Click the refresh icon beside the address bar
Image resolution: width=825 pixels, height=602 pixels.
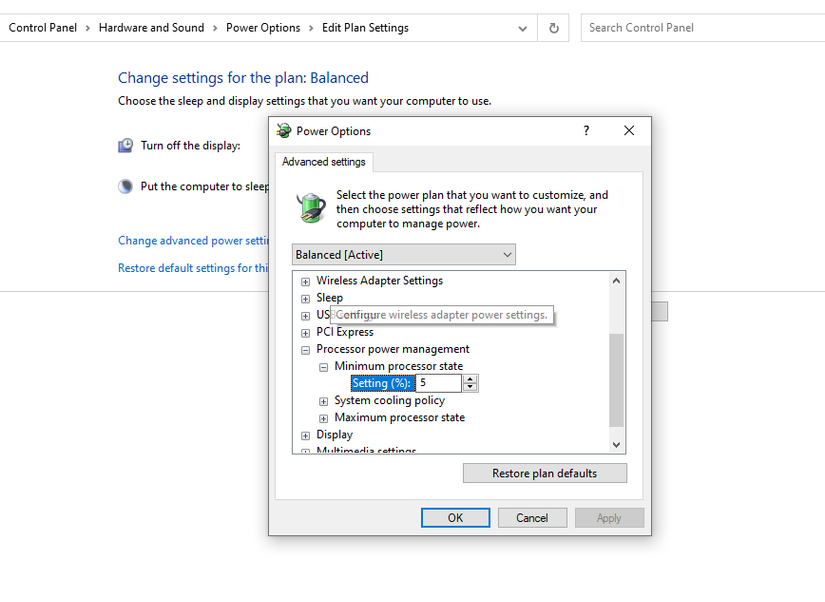click(x=553, y=27)
